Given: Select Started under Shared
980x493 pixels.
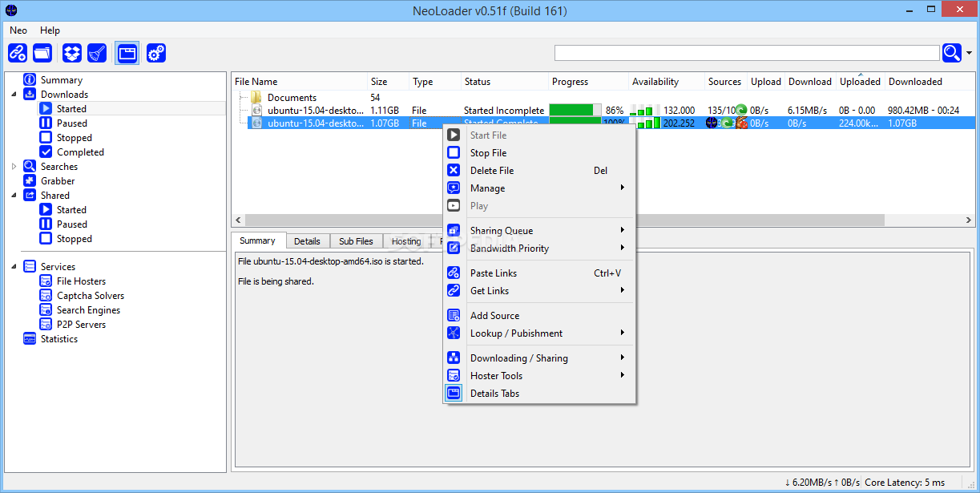Looking at the screenshot, I should (71, 210).
